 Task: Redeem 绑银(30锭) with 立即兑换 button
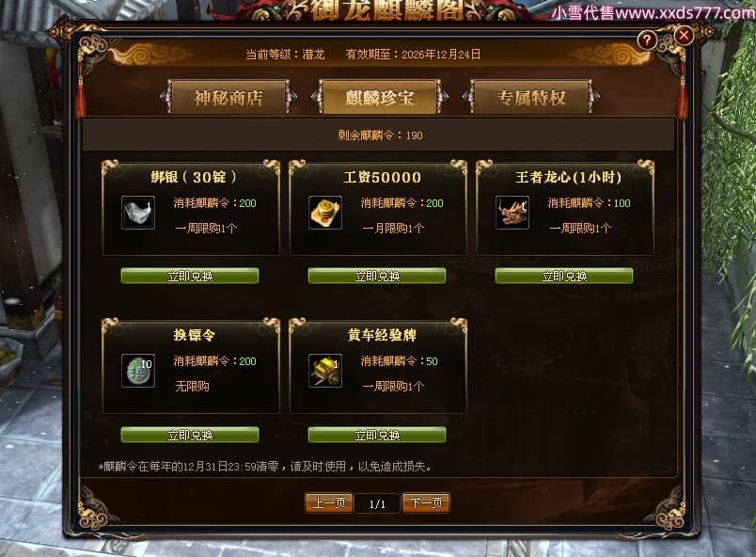tap(190, 276)
